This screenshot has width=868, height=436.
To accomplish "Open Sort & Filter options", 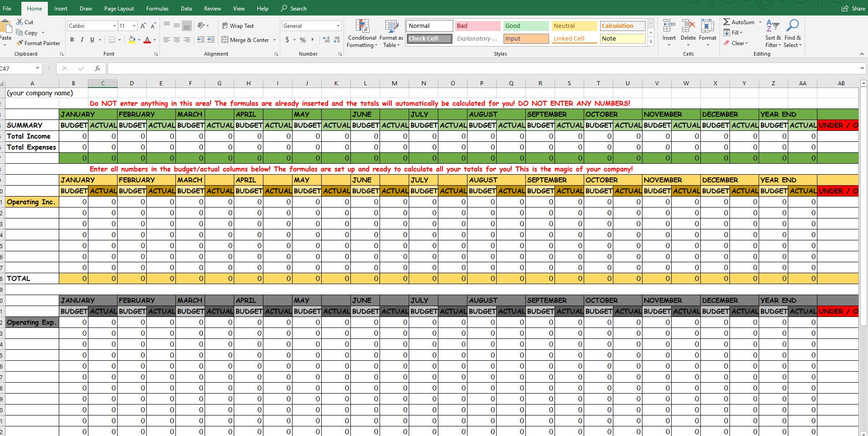I will (x=772, y=33).
